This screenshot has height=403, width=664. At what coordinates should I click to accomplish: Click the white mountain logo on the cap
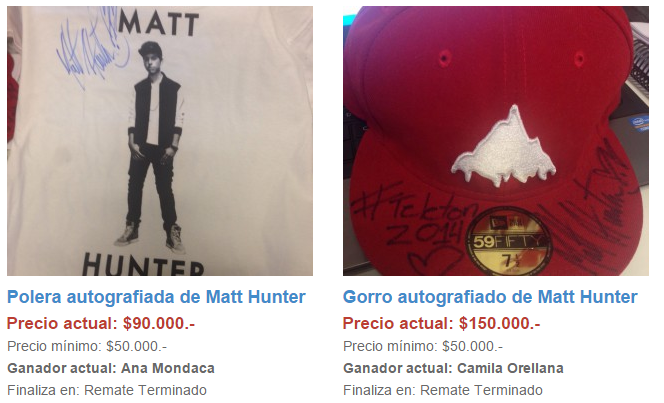tap(504, 146)
